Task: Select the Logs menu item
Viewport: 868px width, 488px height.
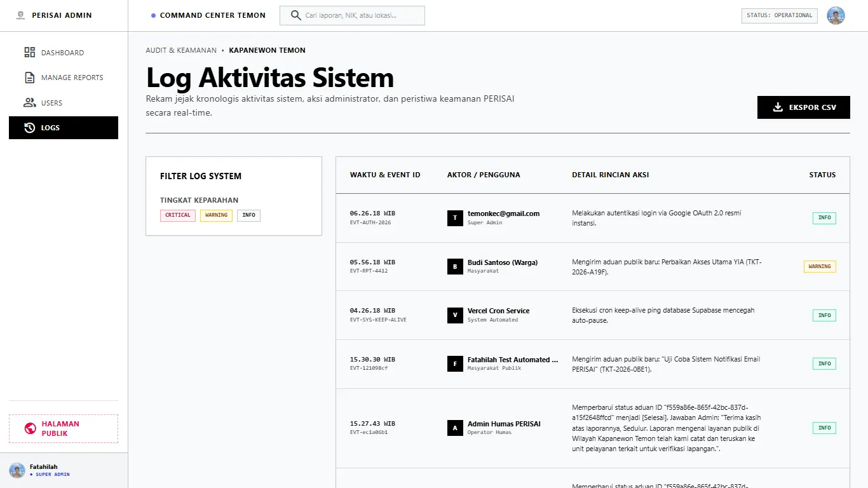Action: tap(64, 128)
